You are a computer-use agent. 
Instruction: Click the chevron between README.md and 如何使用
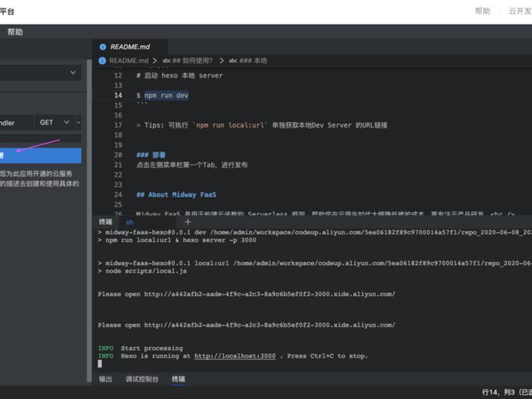coord(155,61)
